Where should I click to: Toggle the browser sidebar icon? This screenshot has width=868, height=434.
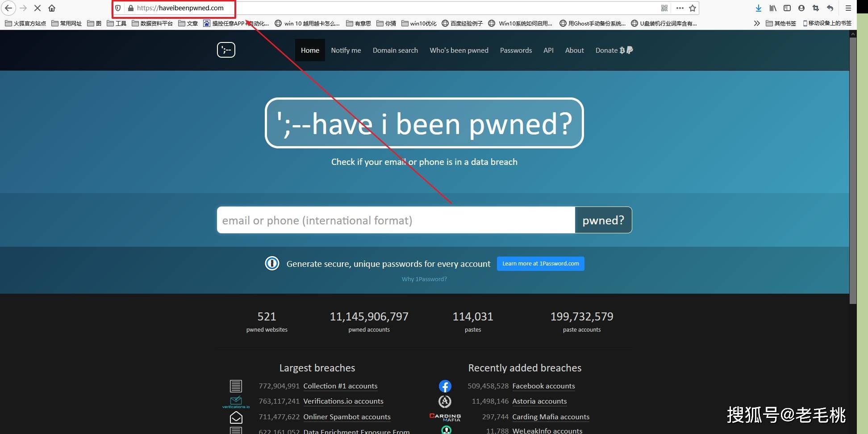(787, 8)
